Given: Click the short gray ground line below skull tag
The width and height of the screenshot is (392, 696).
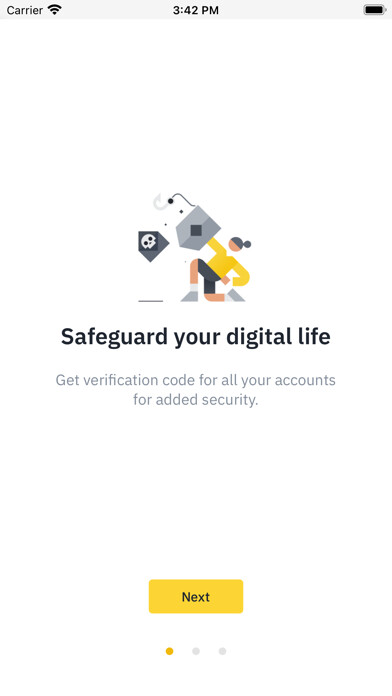Looking at the screenshot, I should (150, 301).
